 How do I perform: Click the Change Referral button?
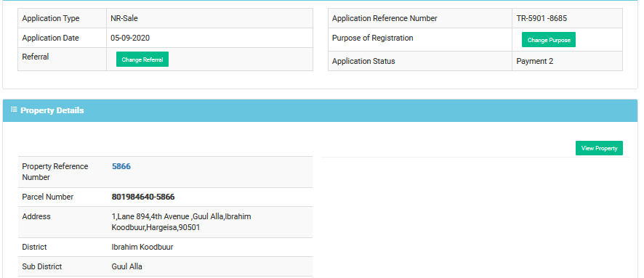point(142,60)
